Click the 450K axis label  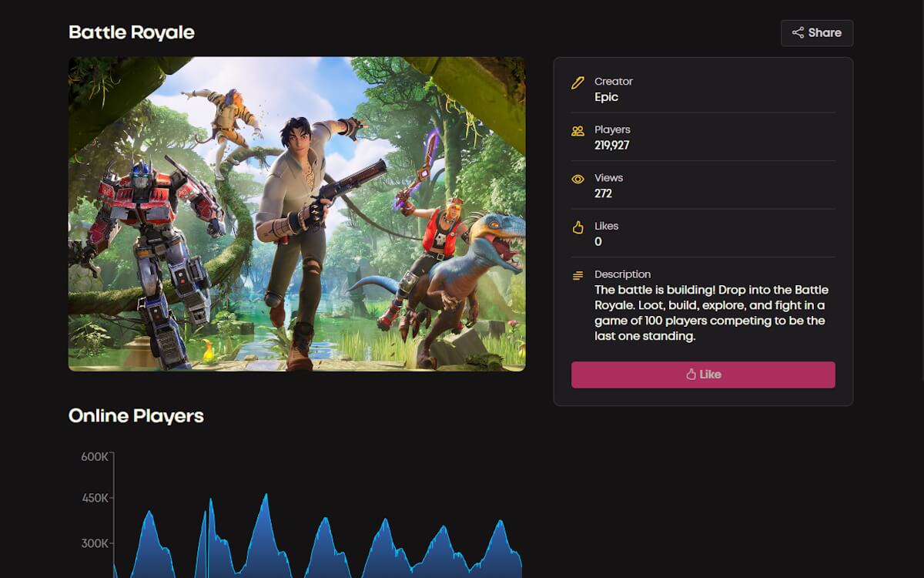click(x=95, y=498)
